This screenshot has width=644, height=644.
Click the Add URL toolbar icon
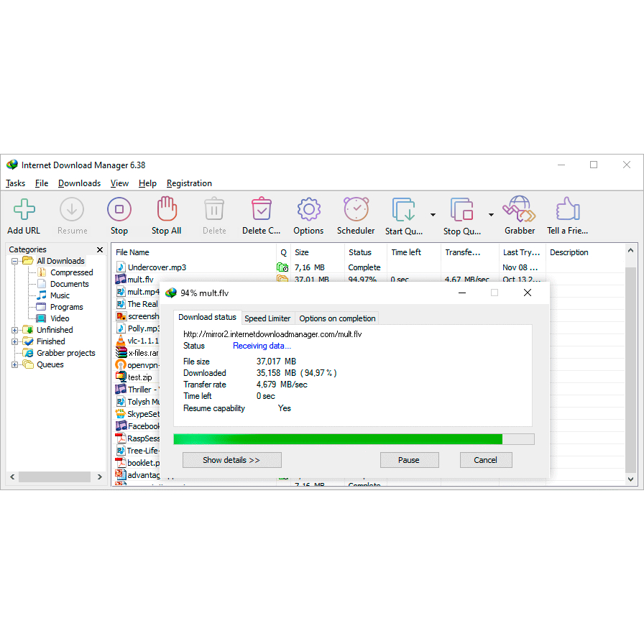pyautogui.click(x=24, y=209)
